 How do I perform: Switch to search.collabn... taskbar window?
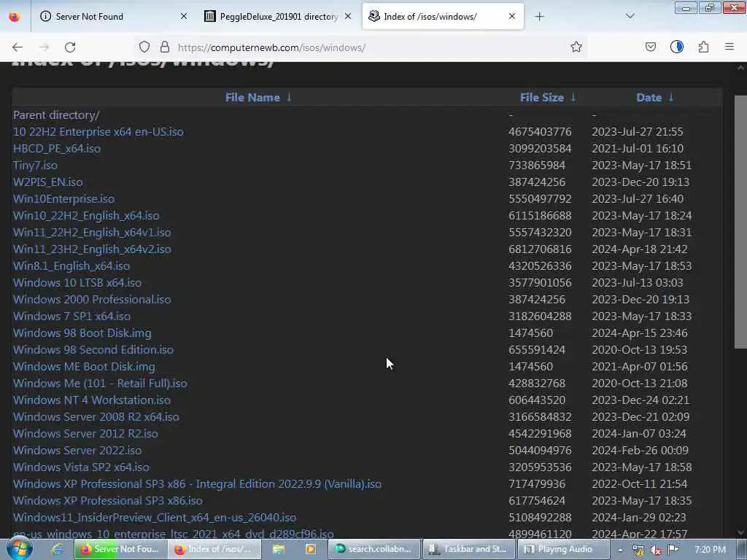point(374,549)
